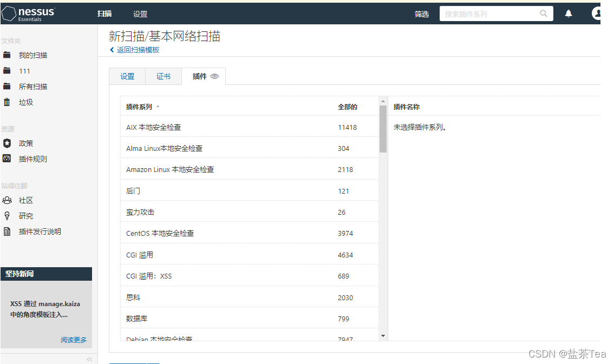Toggle the eye icon on 插件 tab
The height and width of the screenshot is (364, 614).
tap(214, 76)
